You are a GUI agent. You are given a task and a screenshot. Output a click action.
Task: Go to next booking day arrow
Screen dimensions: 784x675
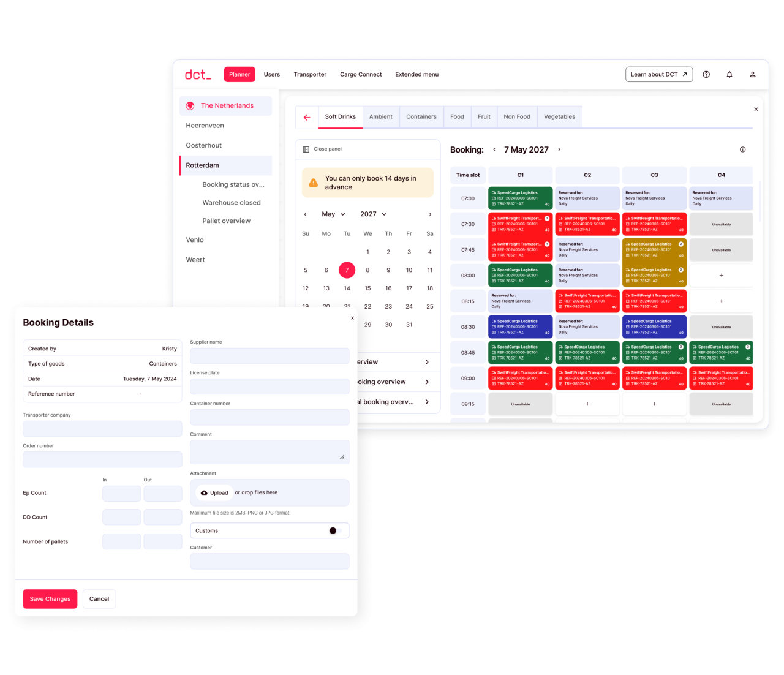559,149
